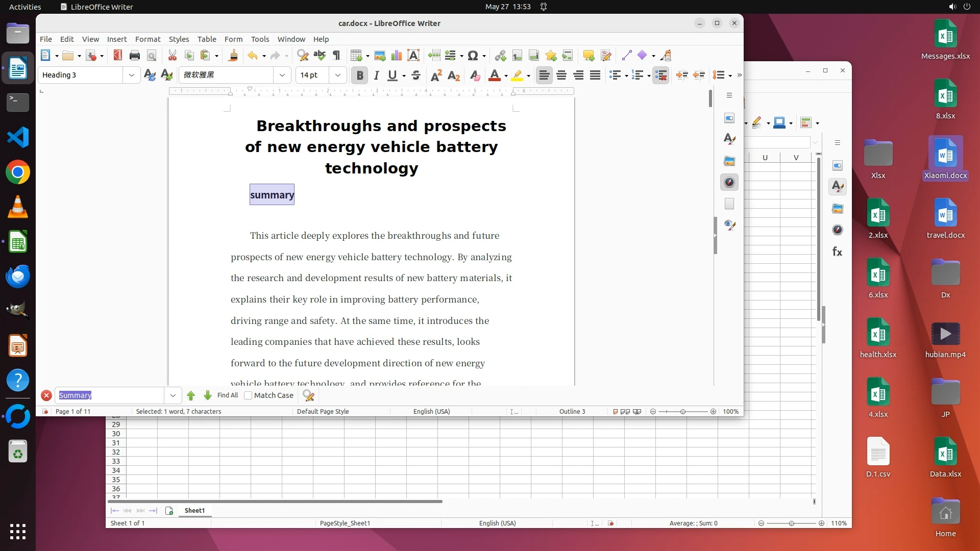Open the Format menu
This screenshot has height=551, width=980.
(148, 39)
